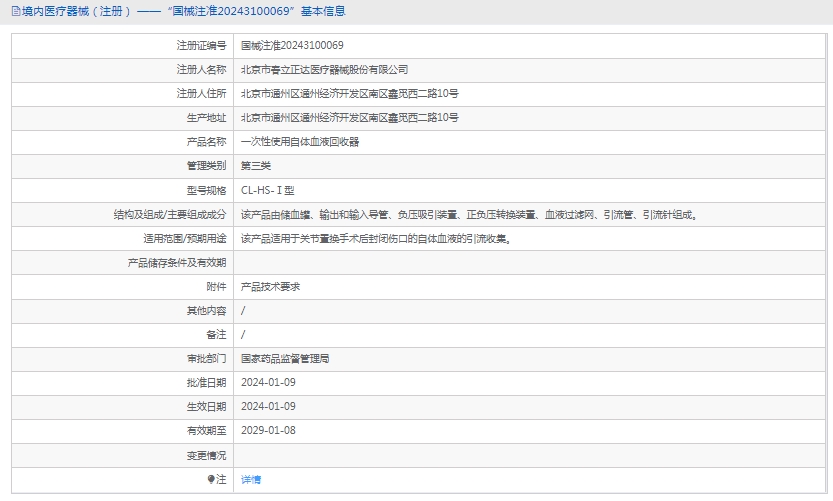Image resolution: width=833 pixels, height=501 pixels.
Task: Click the bullet icon next to 注 label
Action: point(210,479)
